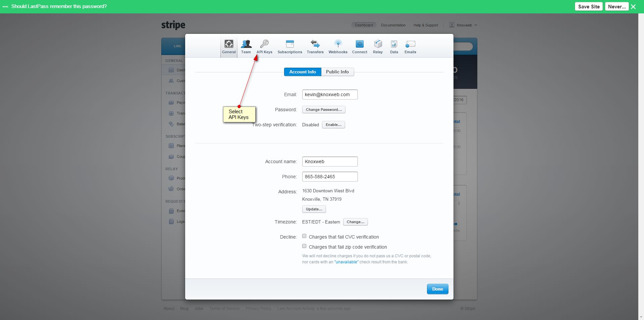The image size is (644, 320).
Task: Click the Events sidebar icon
Action: (171, 211)
